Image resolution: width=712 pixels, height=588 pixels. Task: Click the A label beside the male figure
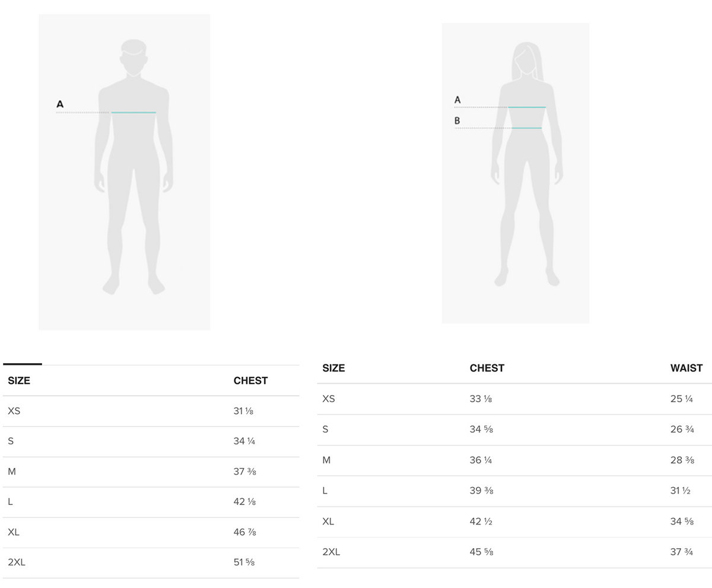(x=60, y=104)
